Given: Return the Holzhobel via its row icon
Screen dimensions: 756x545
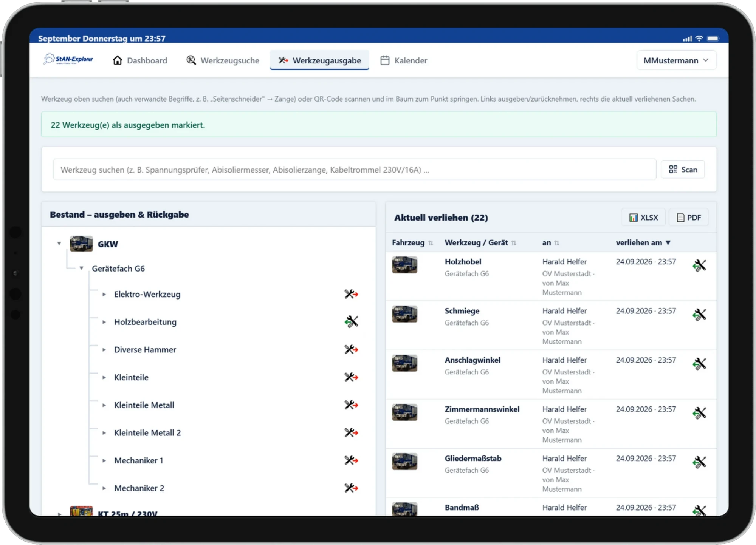Looking at the screenshot, I should 699,266.
